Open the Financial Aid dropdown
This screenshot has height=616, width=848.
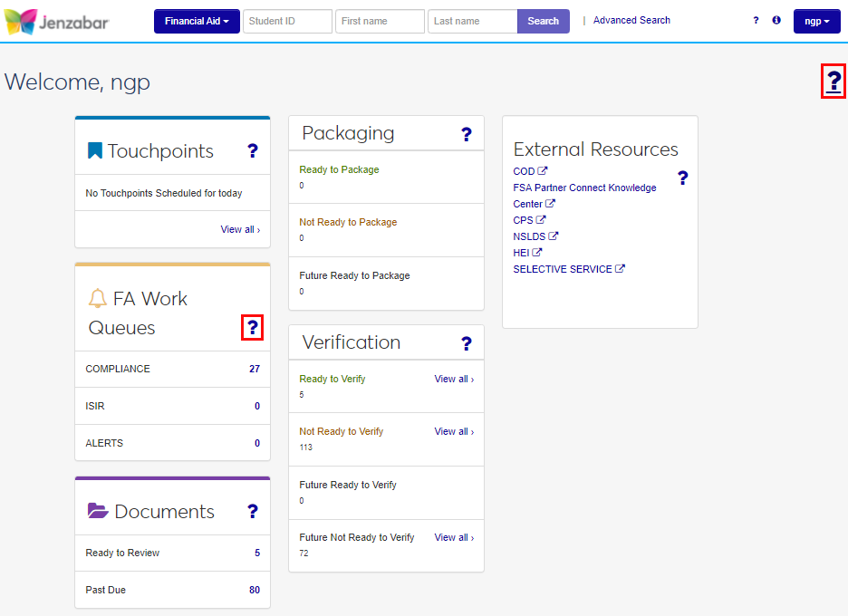tap(197, 21)
